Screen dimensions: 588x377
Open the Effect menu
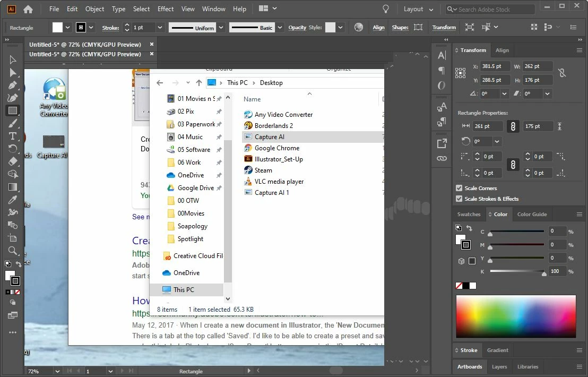(x=166, y=9)
